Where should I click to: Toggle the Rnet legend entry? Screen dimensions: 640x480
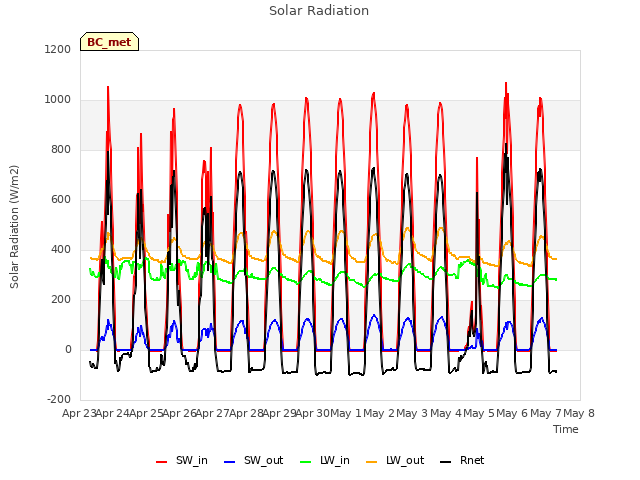click(x=462, y=461)
